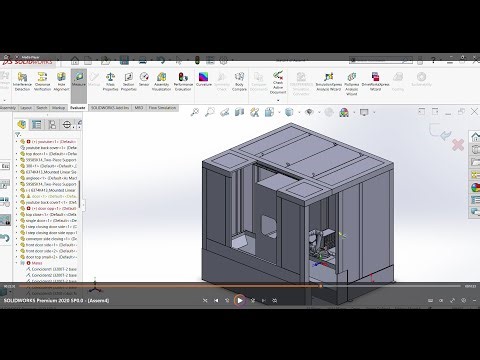
Task: Open the Options gear icon
Action: pos(223,61)
